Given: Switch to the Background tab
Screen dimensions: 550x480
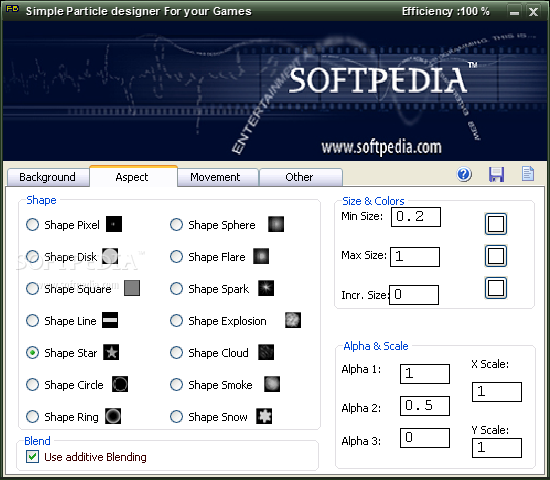Looking at the screenshot, I should [x=48, y=177].
